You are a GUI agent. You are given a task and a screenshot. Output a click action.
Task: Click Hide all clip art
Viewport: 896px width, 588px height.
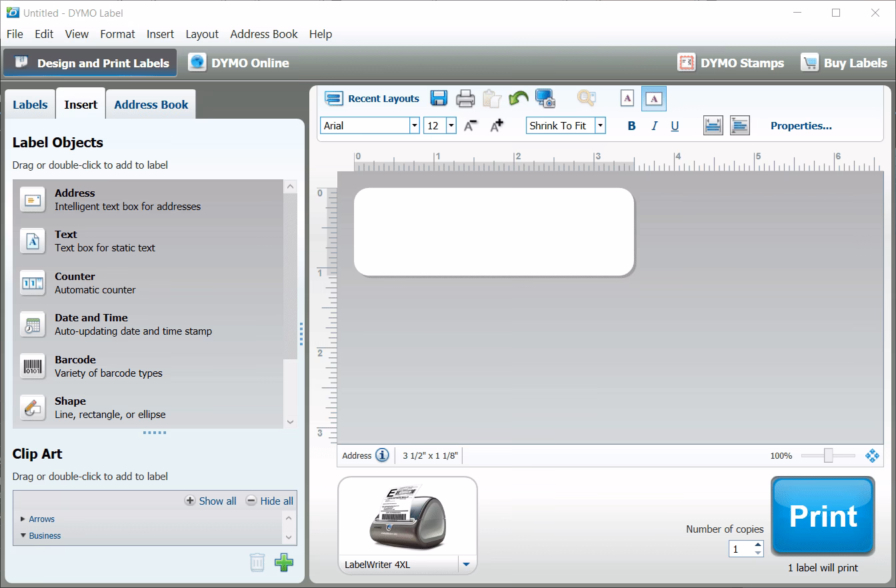pos(269,501)
